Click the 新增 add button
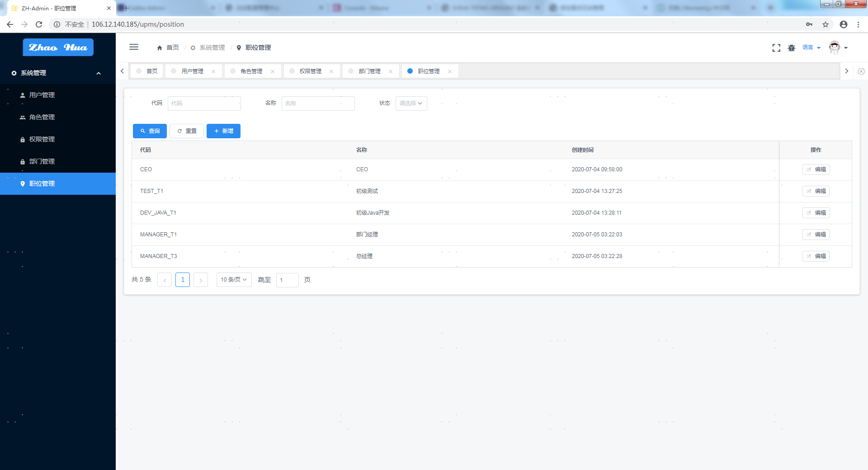 pyautogui.click(x=223, y=131)
